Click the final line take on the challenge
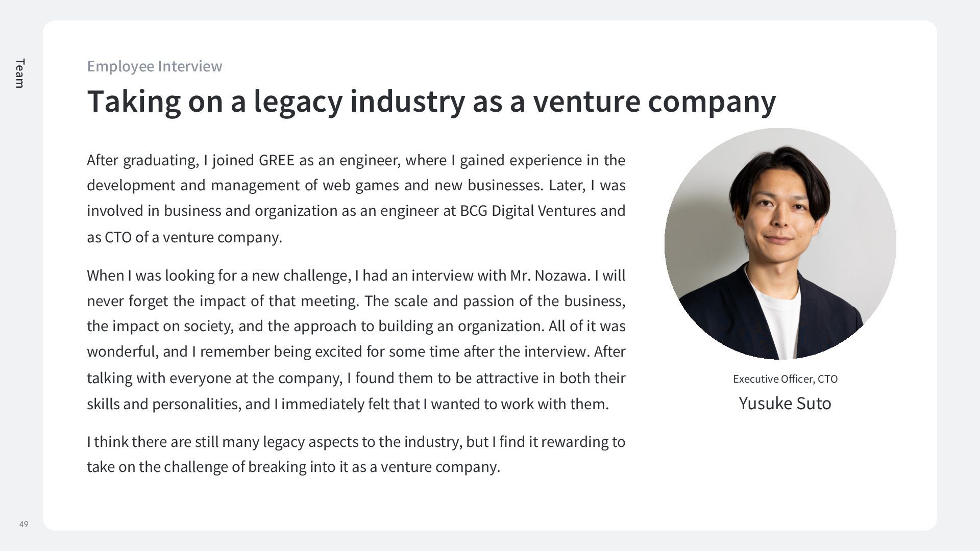The image size is (980, 551). click(293, 467)
